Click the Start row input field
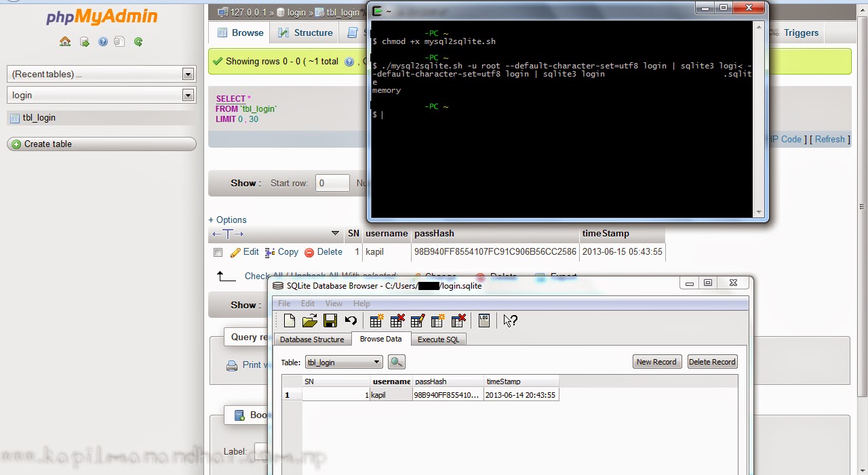This screenshot has width=868, height=475. click(x=332, y=183)
